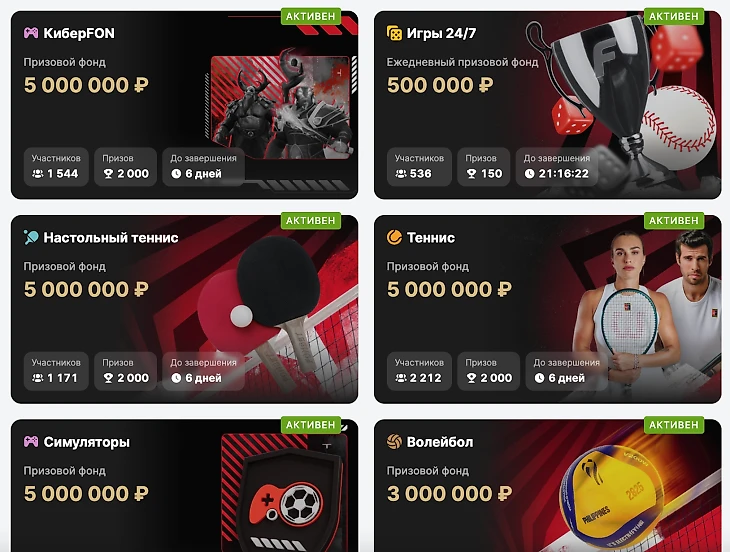This screenshot has height=552, width=730.
Task: Click the 1 171 participants box in Настольный теннис
Action: [x=56, y=371]
